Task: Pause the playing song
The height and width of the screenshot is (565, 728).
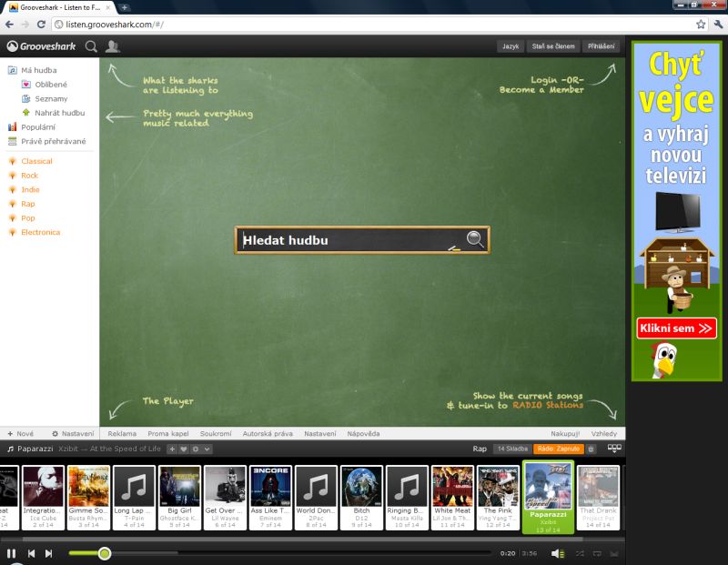Action: [11, 553]
